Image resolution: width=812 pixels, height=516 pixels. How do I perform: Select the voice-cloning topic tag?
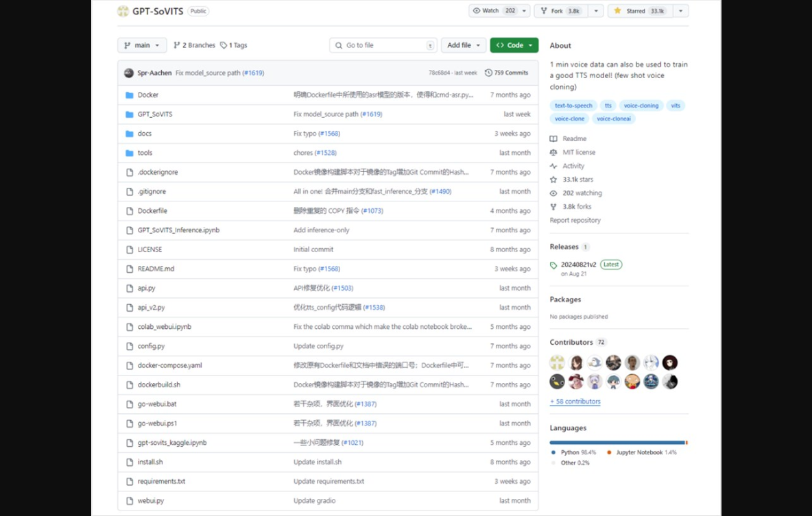click(x=641, y=106)
